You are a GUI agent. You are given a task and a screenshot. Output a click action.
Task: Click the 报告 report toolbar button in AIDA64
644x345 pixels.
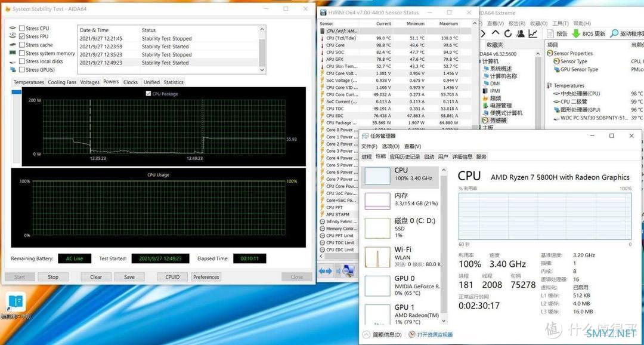pyautogui.click(x=558, y=33)
